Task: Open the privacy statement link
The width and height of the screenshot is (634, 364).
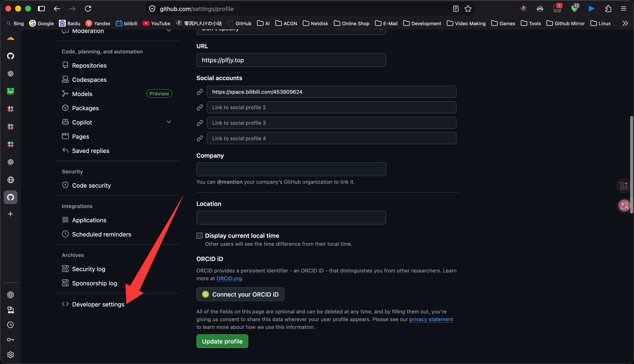Action: 431,319
